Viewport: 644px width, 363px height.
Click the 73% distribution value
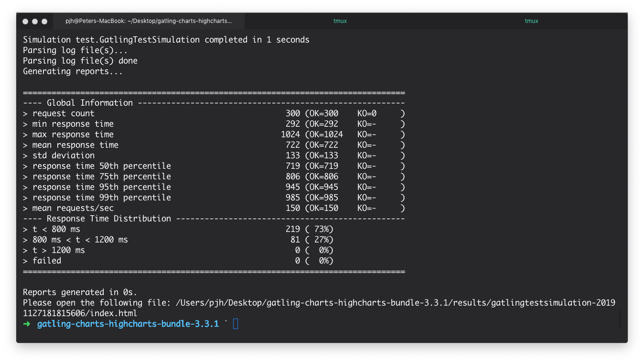point(322,229)
